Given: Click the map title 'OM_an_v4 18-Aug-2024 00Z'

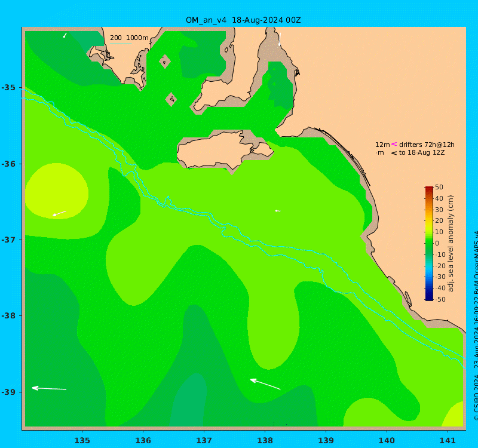Looking at the screenshot, I should (x=243, y=20).
